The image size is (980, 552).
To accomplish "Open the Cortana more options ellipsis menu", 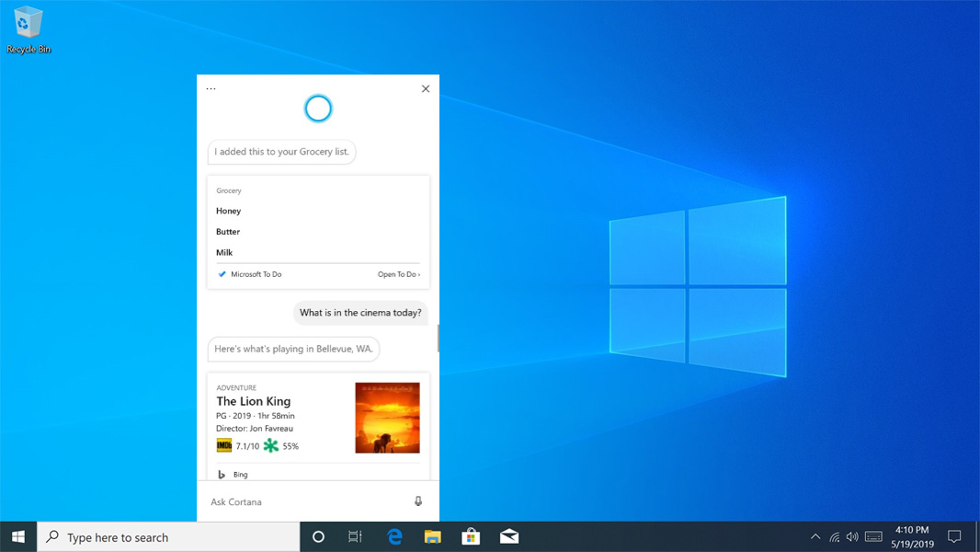I will pos(211,88).
